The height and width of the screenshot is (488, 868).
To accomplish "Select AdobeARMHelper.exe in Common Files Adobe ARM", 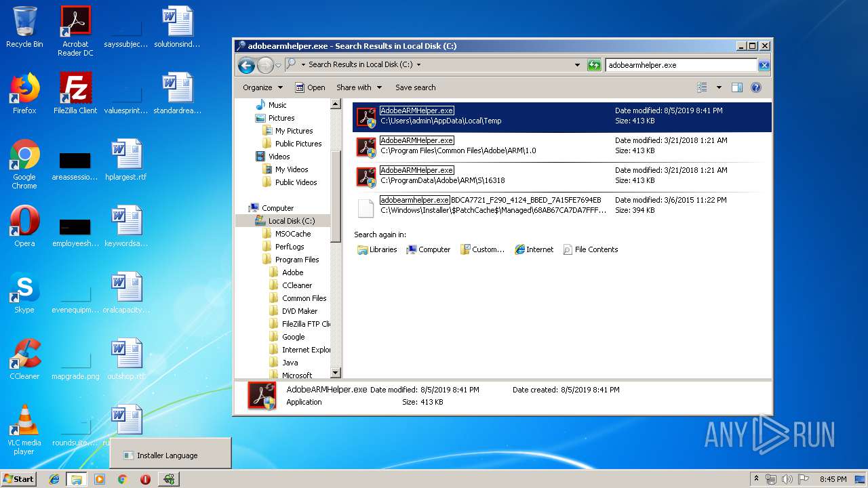I will tap(562, 146).
